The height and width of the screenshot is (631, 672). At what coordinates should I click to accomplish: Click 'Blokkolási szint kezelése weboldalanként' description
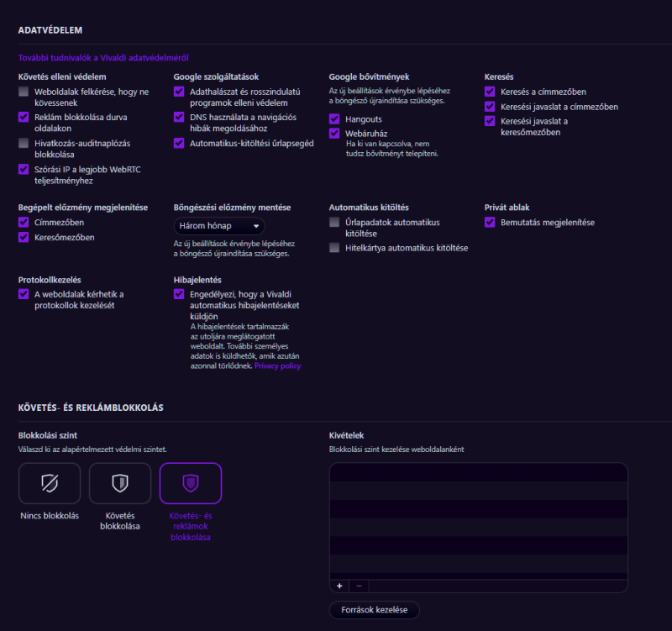[x=396, y=450]
